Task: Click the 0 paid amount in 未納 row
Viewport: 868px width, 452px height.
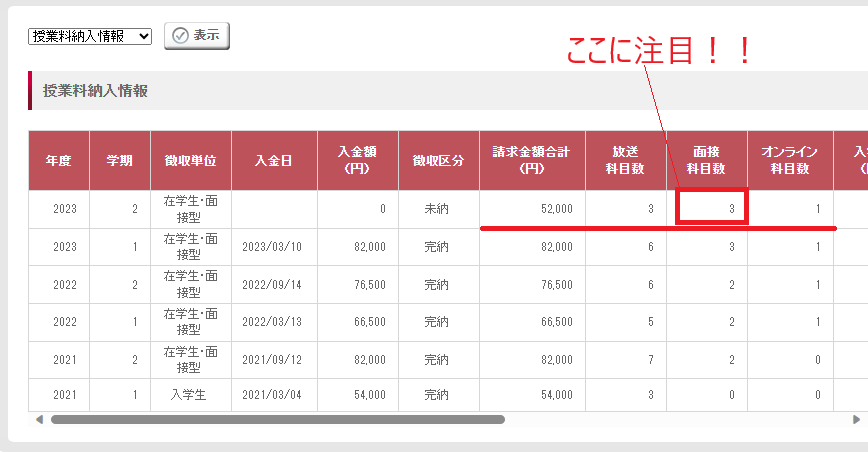Action: (x=358, y=209)
